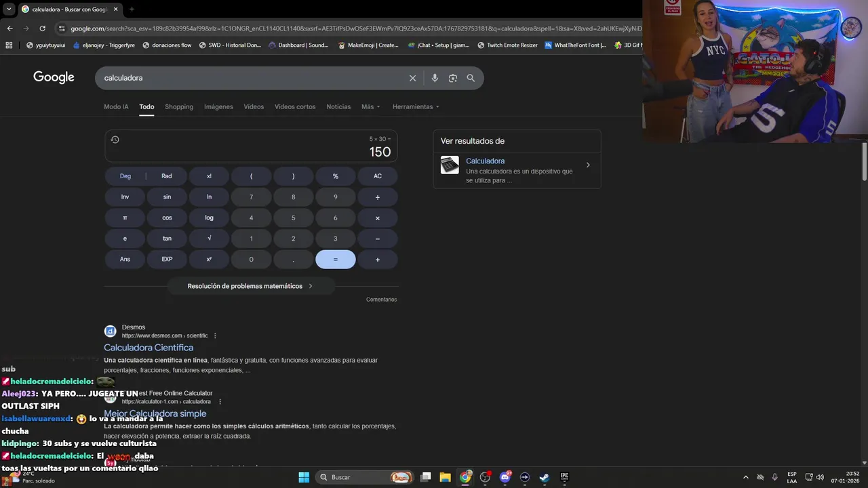Expand the Más search filter dropdown

(x=371, y=106)
